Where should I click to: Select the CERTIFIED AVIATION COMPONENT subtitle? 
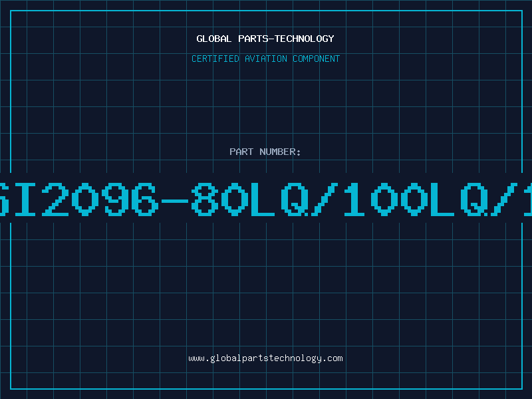pos(265,59)
